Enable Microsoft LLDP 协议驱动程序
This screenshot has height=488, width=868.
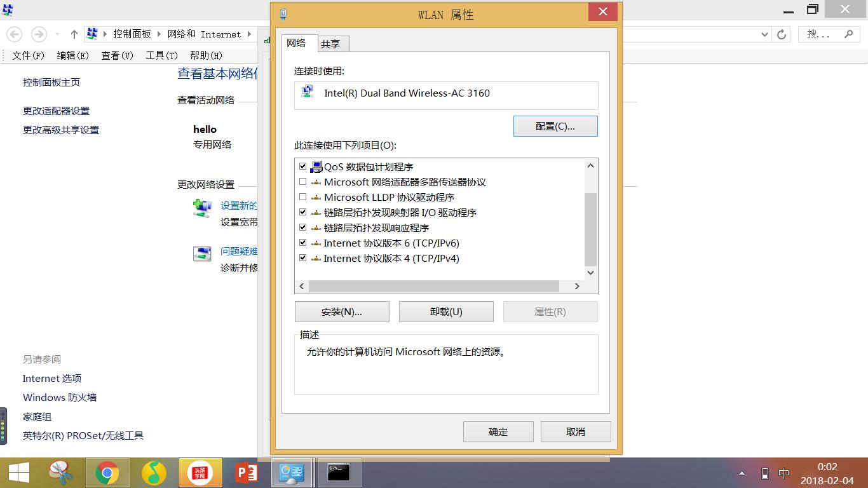pos(303,197)
